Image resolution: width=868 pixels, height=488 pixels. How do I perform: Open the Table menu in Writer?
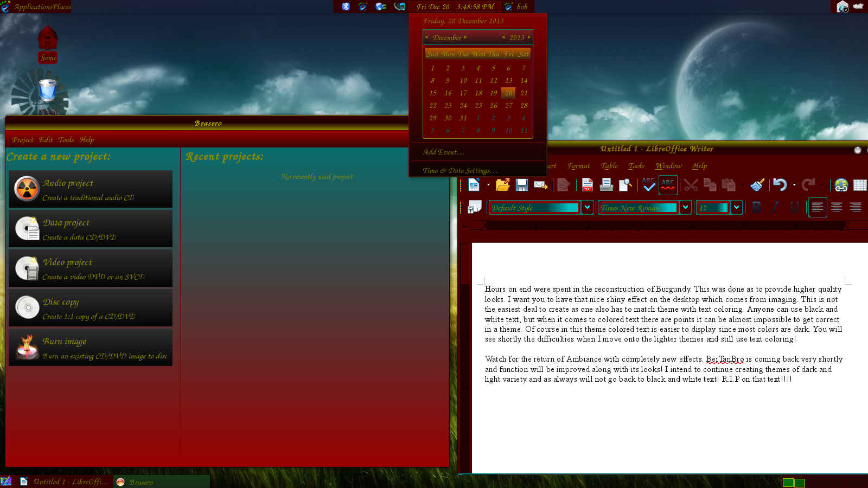[609, 166]
